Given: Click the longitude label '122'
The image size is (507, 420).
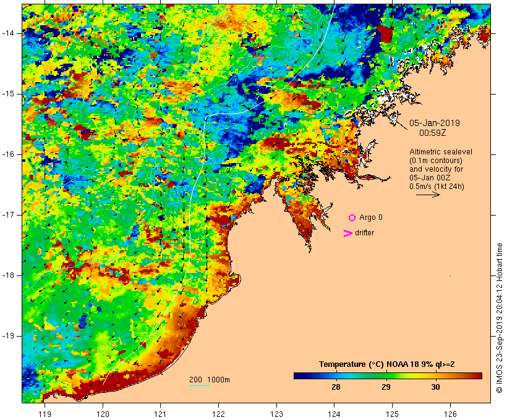Looking at the screenshot, I should (219, 414).
